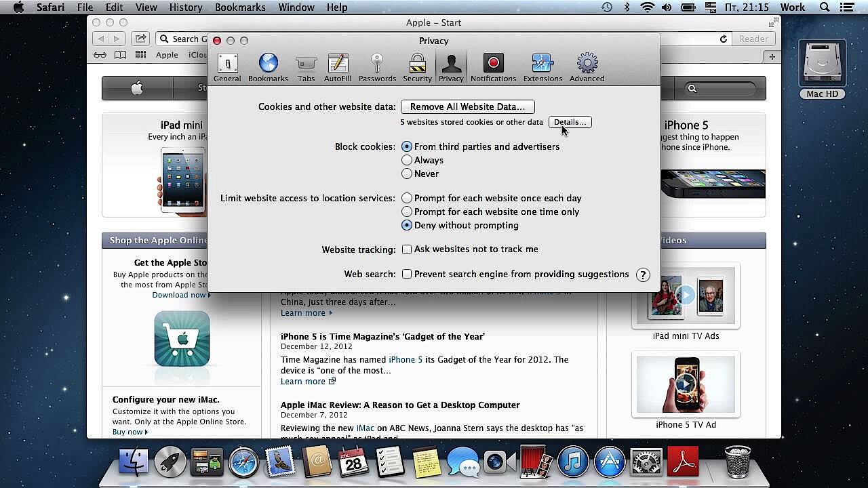The height and width of the screenshot is (488, 868).
Task: Select Never block cookies option
Action: click(x=407, y=174)
